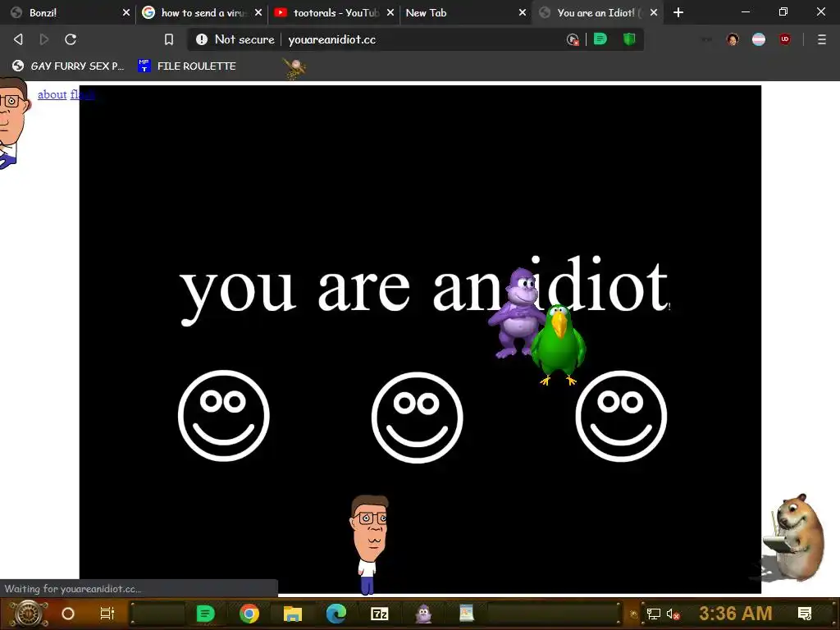This screenshot has width=840, height=630.
Task: Click the Hank Hill character below the smileys
Action: pos(369,545)
